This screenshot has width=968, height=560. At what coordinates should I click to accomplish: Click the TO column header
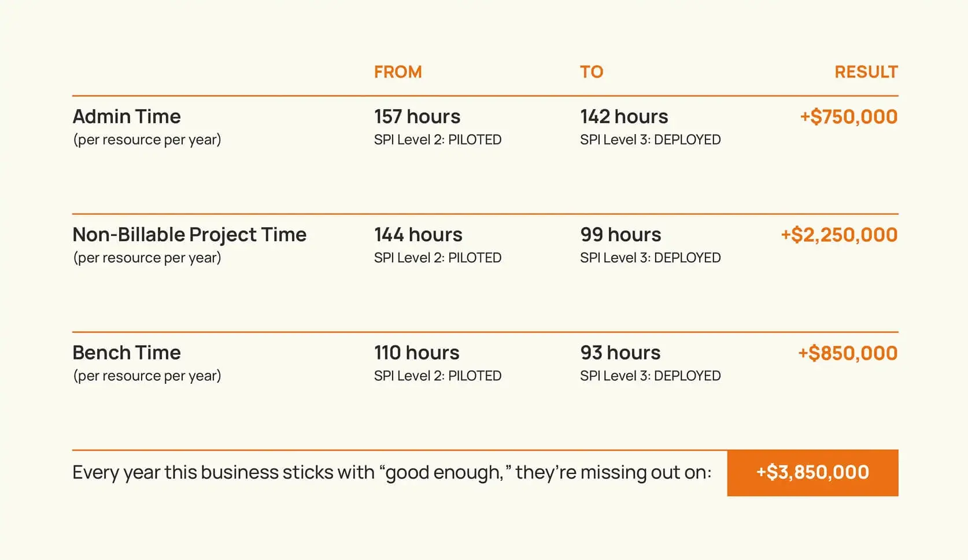pos(592,72)
